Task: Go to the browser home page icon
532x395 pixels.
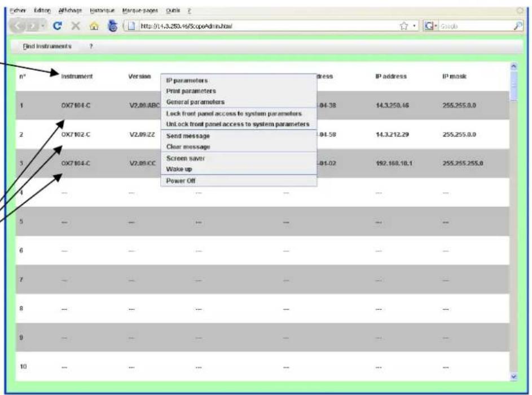Action: 94,26
